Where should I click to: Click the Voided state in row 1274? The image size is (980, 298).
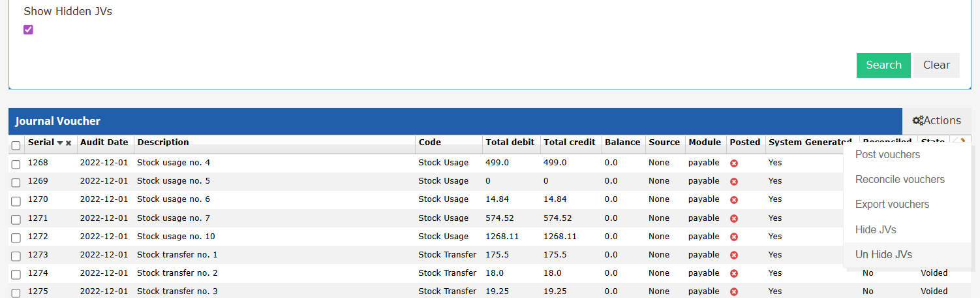tap(934, 273)
